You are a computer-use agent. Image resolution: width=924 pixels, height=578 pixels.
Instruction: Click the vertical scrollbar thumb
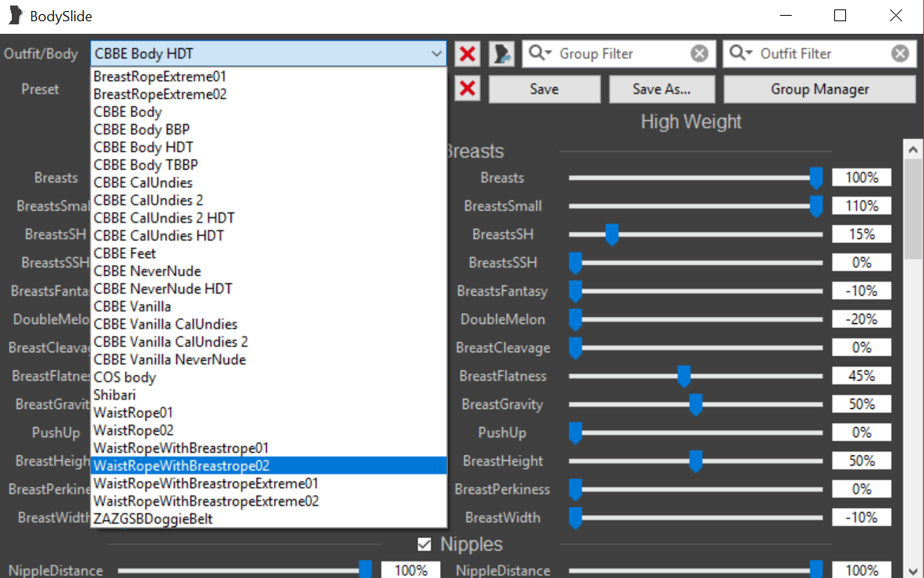point(913,209)
